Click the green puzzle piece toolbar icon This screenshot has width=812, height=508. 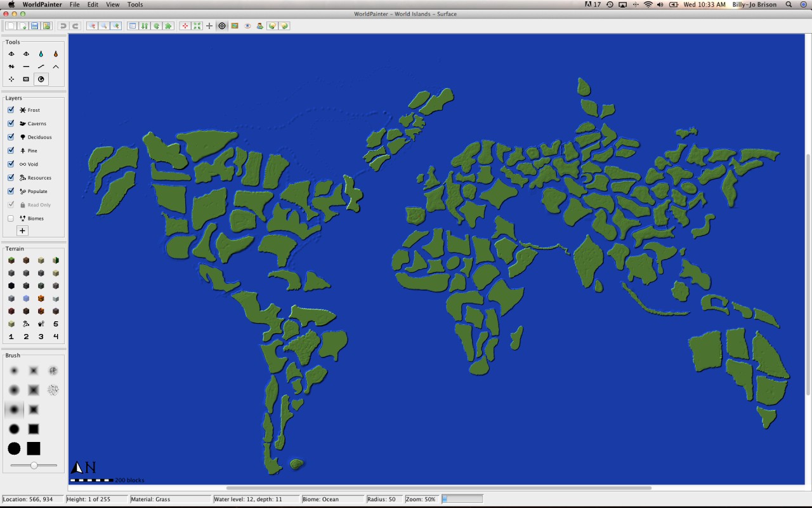(169, 26)
